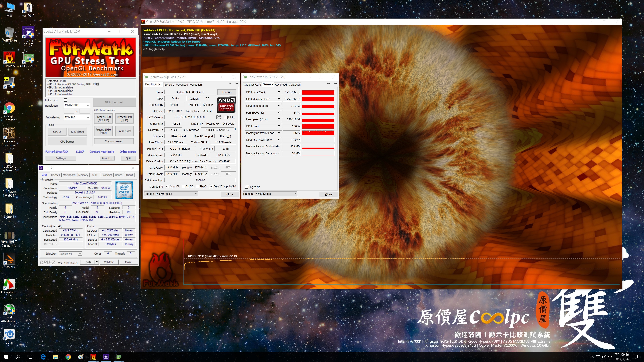Click the screenshot camera icon in GPU-Z Sensors window
This screenshot has height=362, width=644.
329,84
